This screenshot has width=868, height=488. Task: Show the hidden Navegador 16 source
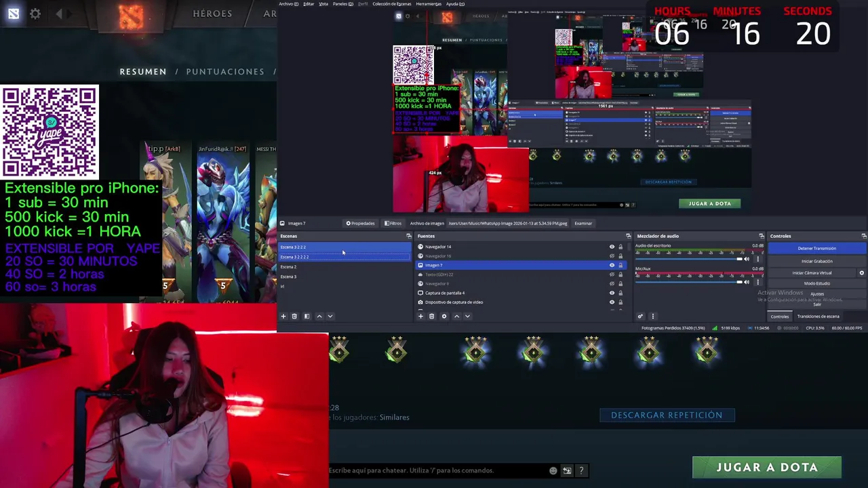coord(612,256)
